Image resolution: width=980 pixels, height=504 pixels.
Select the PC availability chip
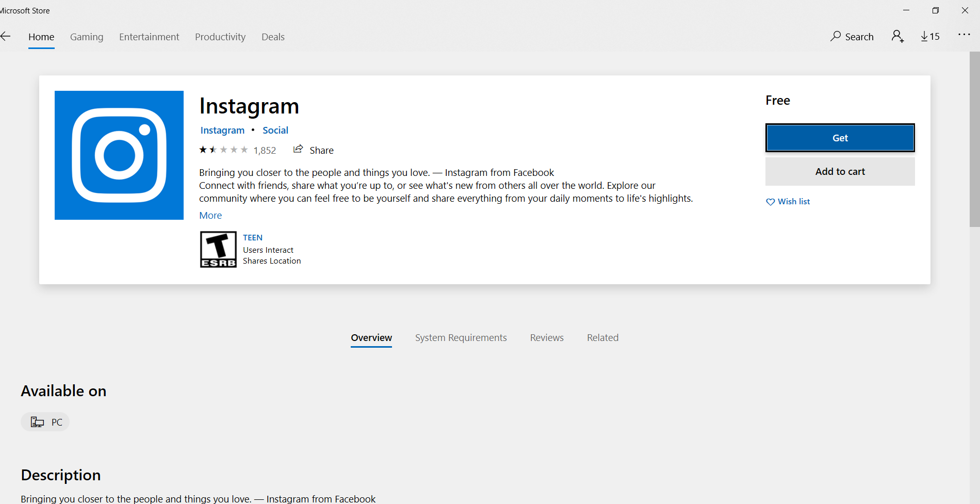45,421
